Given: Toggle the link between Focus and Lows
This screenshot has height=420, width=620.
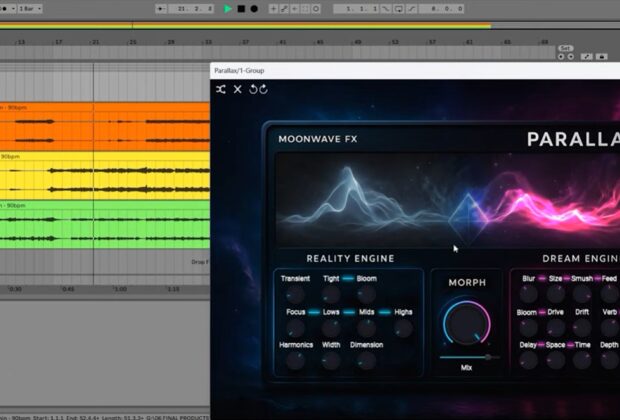Looking at the screenshot, I should pyautogui.click(x=313, y=312).
